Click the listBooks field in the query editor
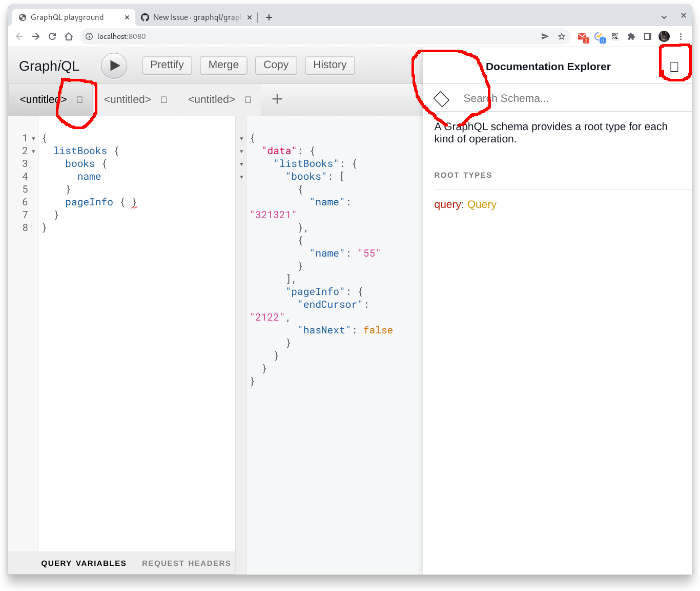The width and height of the screenshot is (700, 591). 80,151
